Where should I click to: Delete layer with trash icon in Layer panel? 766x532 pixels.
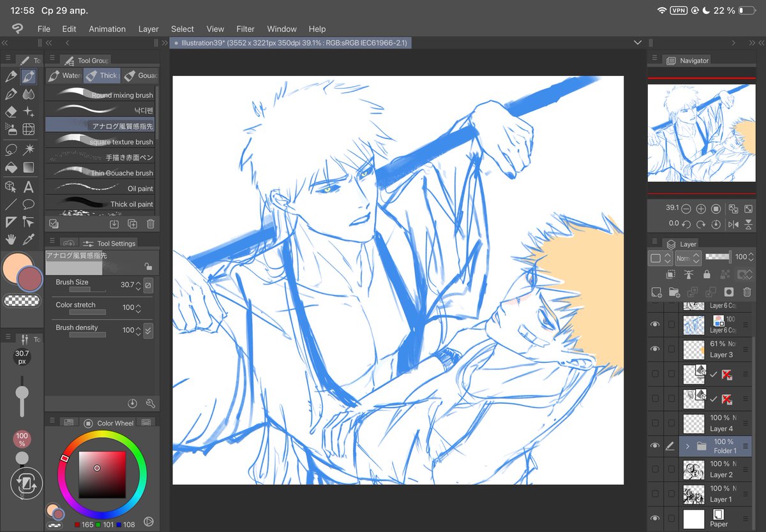coord(747,292)
